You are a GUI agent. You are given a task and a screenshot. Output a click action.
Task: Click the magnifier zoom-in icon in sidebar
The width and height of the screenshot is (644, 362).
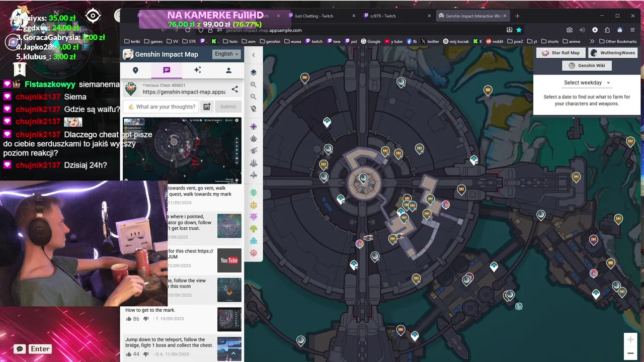point(254,85)
